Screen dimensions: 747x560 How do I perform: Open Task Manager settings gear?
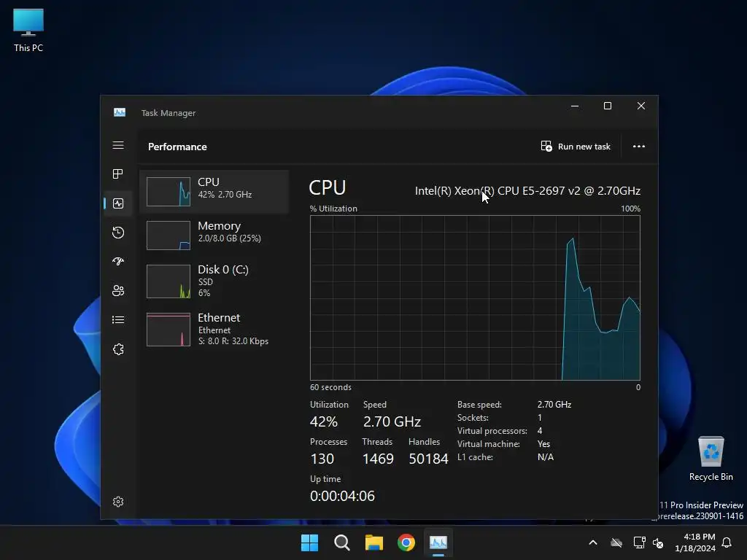coord(118,502)
